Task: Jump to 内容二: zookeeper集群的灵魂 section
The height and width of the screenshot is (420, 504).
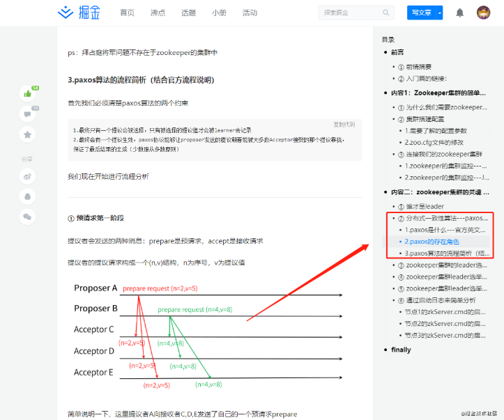Action: click(x=440, y=192)
